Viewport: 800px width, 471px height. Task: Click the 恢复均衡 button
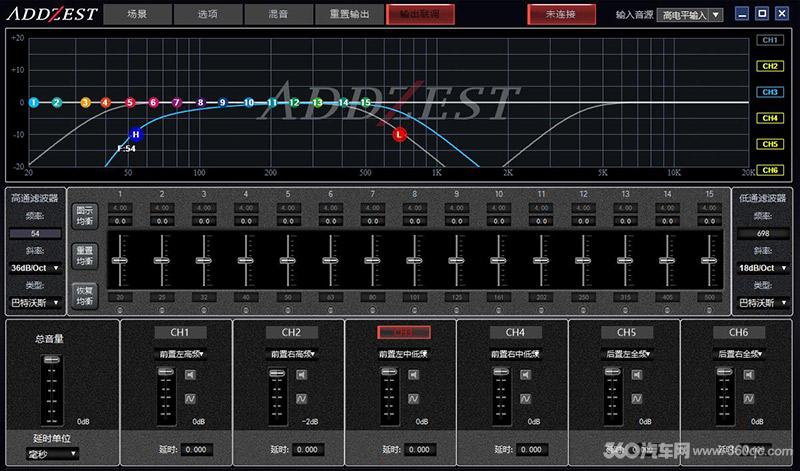point(85,296)
